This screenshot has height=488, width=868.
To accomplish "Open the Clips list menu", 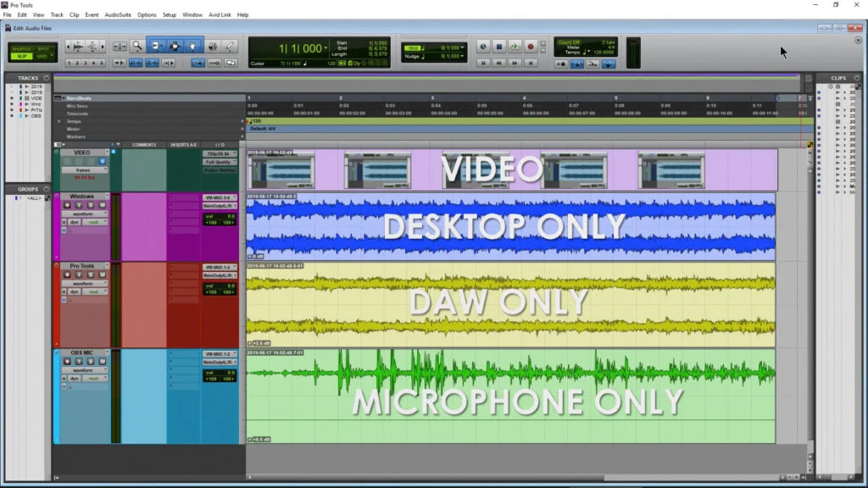I will tap(857, 78).
